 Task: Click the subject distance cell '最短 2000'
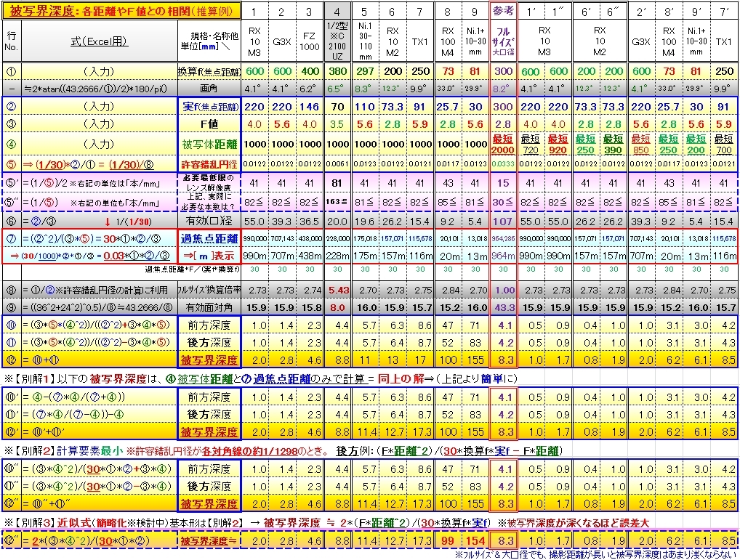tap(503, 145)
